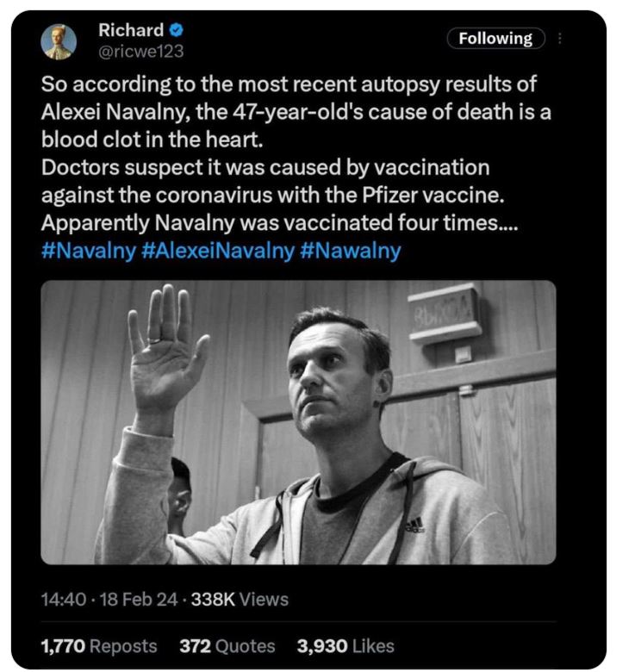
Task: Follow the #AlexeiNavalny hashtag link
Action: pos(222,251)
